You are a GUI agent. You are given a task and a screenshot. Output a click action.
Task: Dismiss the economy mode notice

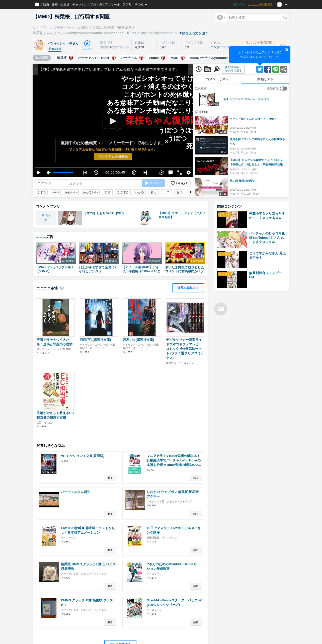166,142
